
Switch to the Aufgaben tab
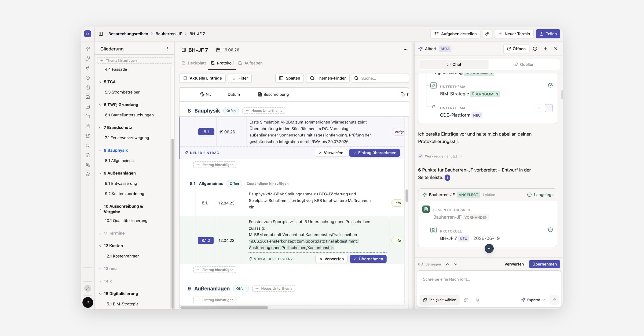tap(250, 63)
